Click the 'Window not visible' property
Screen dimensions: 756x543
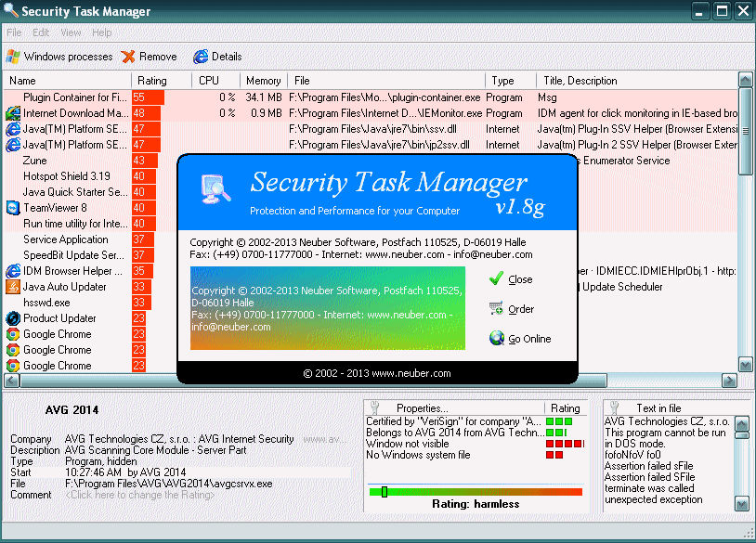coord(408,444)
